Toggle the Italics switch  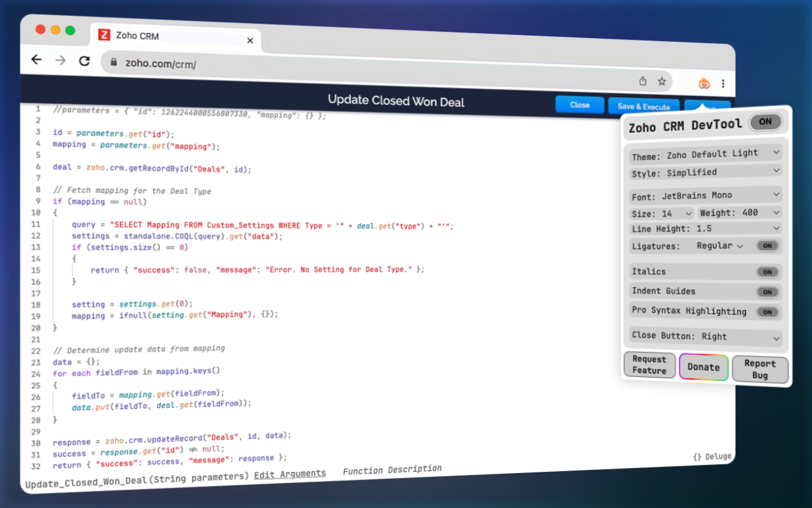pos(767,272)
